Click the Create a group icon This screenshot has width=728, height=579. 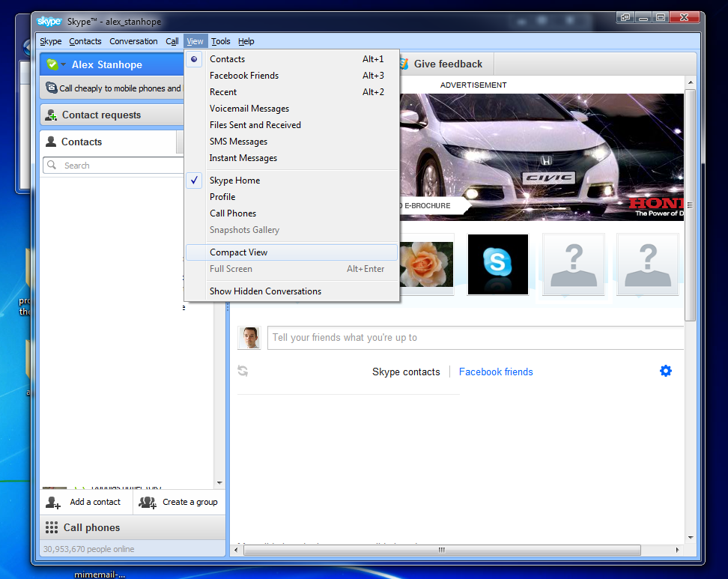[x=148, y=503]
